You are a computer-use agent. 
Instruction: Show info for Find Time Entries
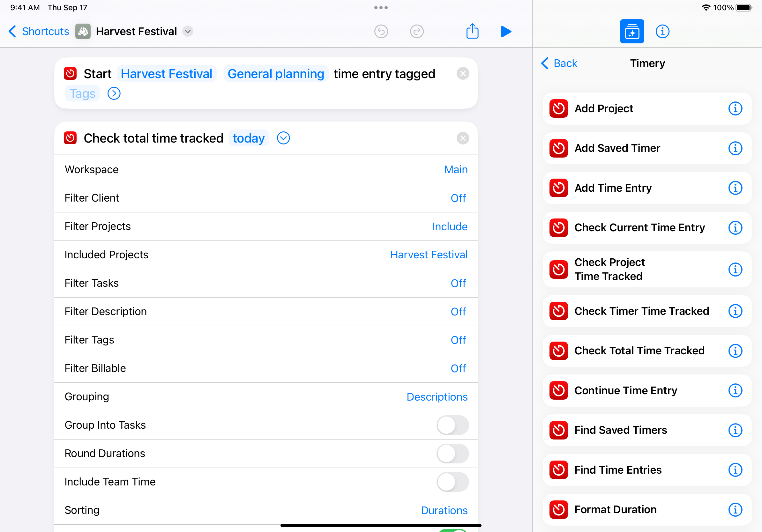click(x=735, y=470)
